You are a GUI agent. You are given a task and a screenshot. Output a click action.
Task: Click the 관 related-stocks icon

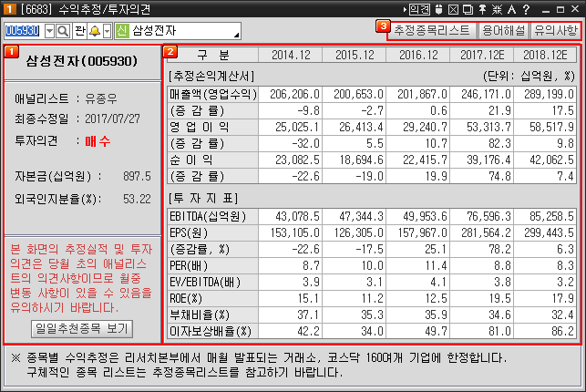pos(79,31)
